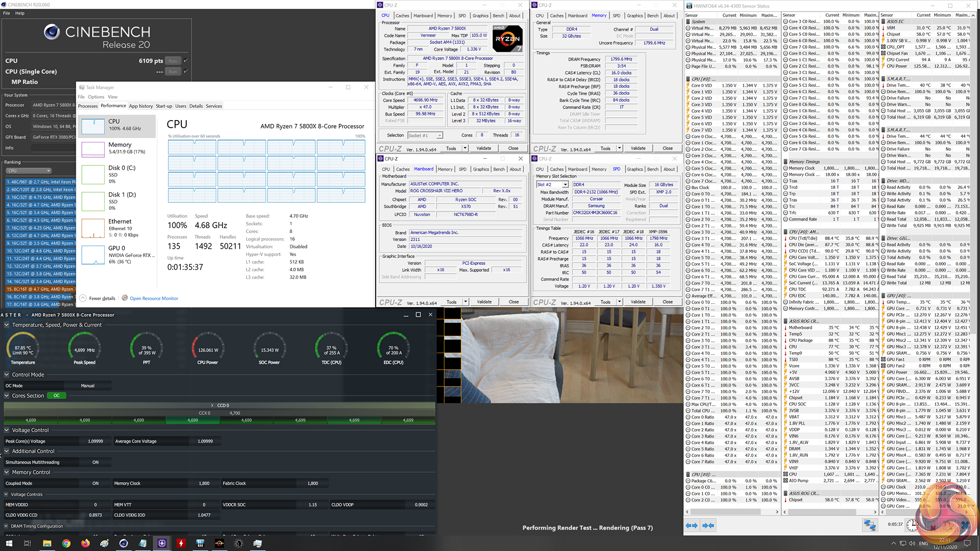The height and width of the screenshot is (551, 980).
Task: Open Cinebench from the taskbar
Action: 123,543
